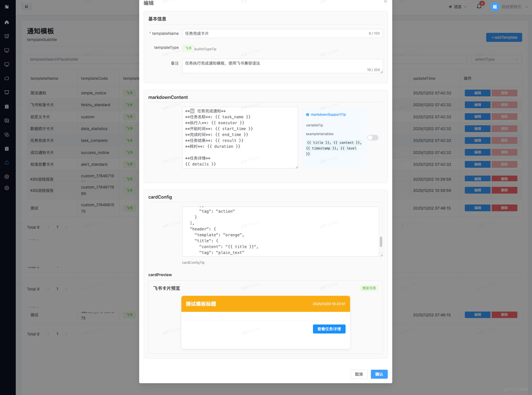
Task: Select the monitor icon directly below the chart icon
Action: [x=7, y=50]
